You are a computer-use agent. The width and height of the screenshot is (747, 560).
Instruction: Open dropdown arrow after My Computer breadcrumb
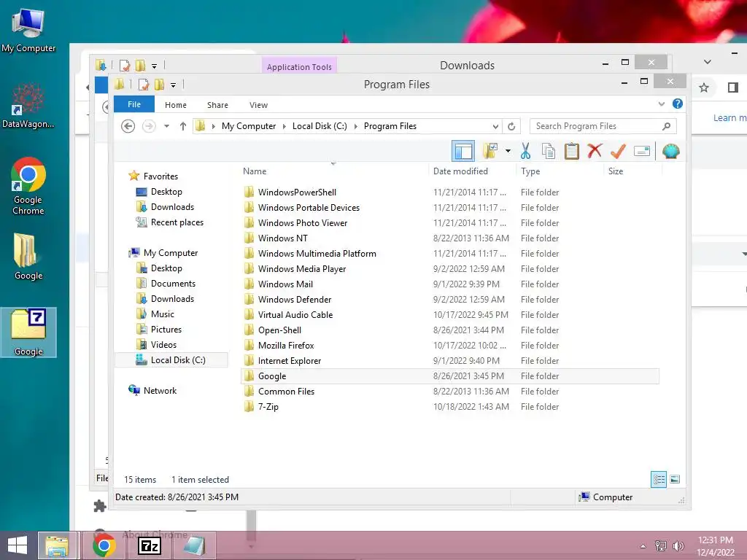pyautogui.click(x=285, y=126)
